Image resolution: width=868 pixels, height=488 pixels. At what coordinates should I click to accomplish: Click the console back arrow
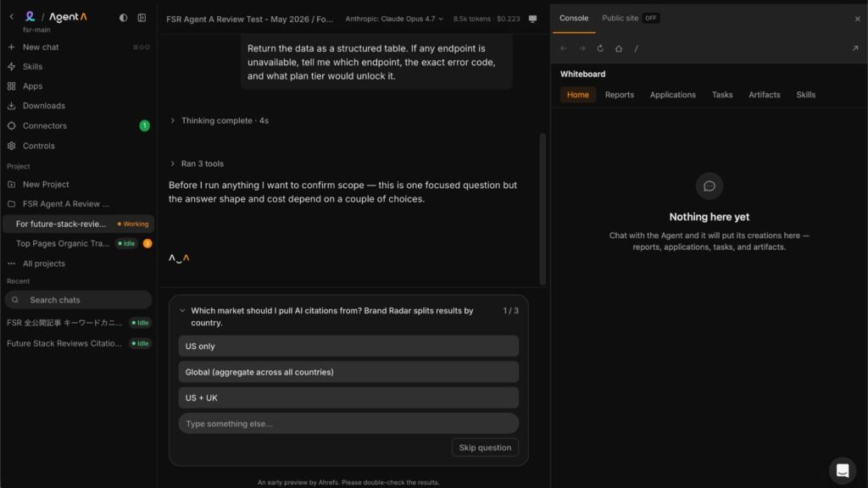click(564, 48)
